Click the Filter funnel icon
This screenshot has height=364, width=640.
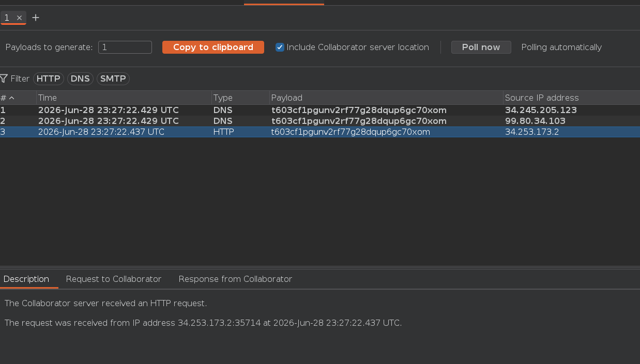tap(4, 79)
